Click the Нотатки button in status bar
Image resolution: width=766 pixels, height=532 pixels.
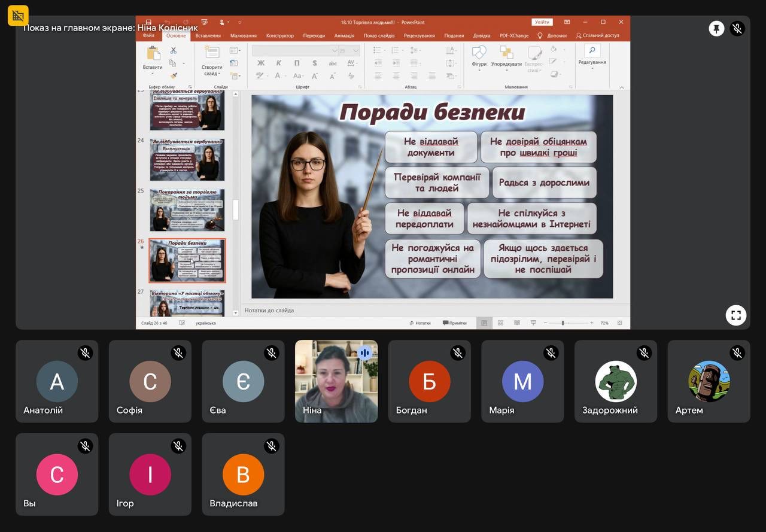pos(420,323)
